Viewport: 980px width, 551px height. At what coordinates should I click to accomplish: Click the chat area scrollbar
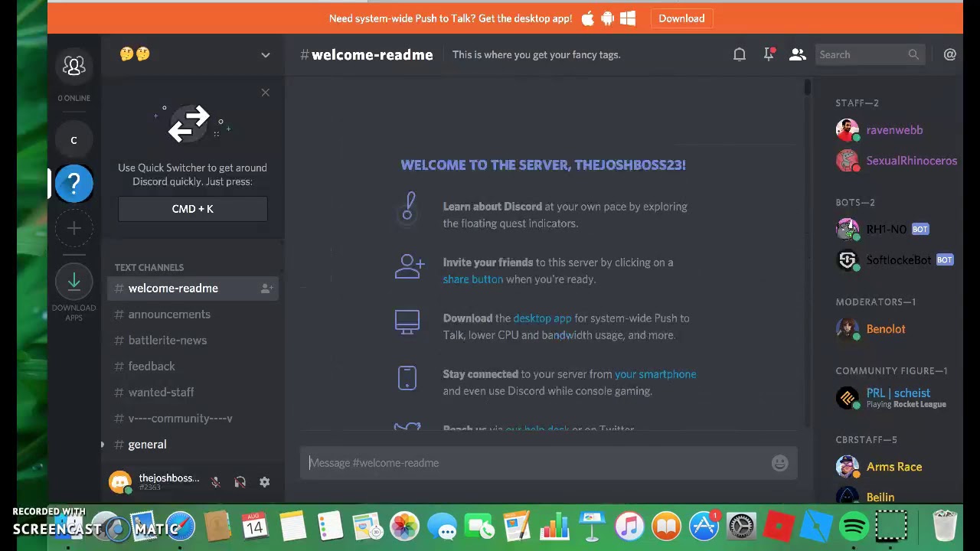point(807,87)
